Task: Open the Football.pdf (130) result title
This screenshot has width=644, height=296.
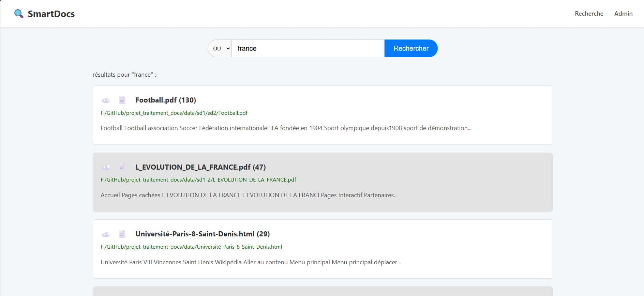Action: click(166, 100)
